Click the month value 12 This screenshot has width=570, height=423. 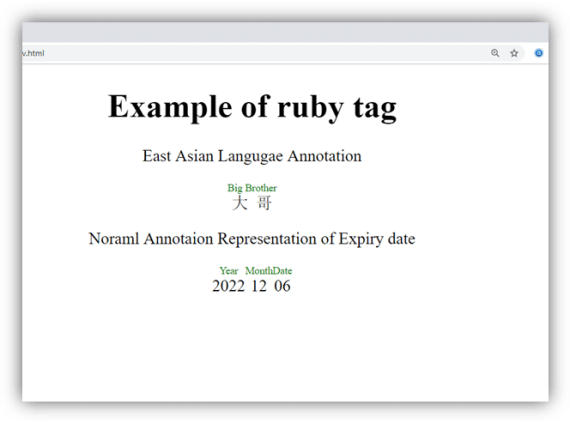point(259,286)
